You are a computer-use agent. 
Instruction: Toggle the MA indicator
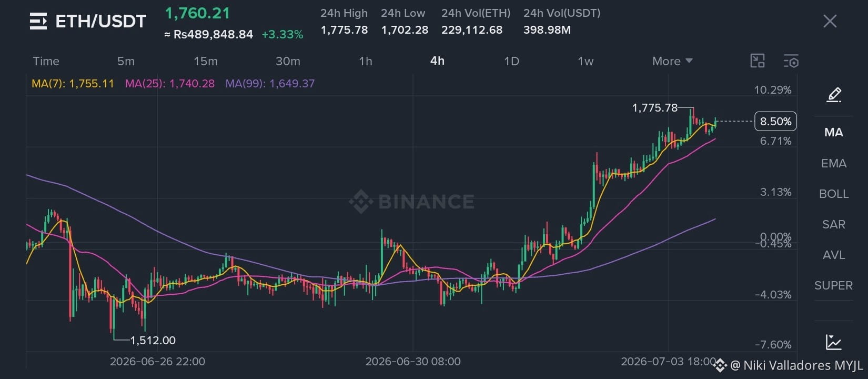tap(833, 132)
